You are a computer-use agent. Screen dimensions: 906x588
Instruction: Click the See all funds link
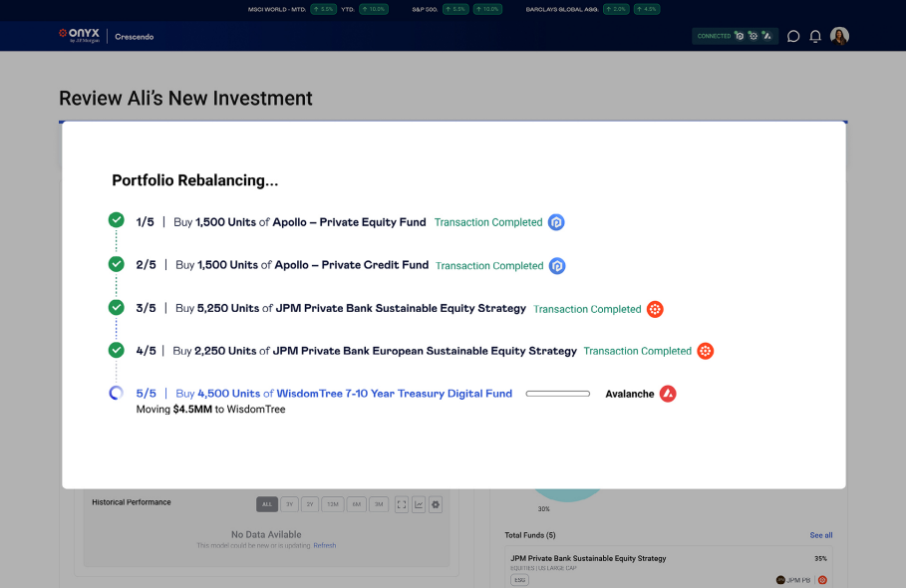(x=820, y=535)
